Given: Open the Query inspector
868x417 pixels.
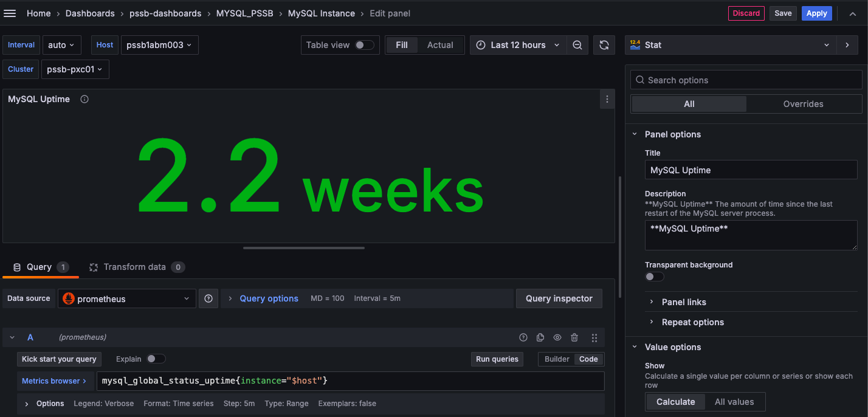Looking at the screenshot, I should 559,298.
